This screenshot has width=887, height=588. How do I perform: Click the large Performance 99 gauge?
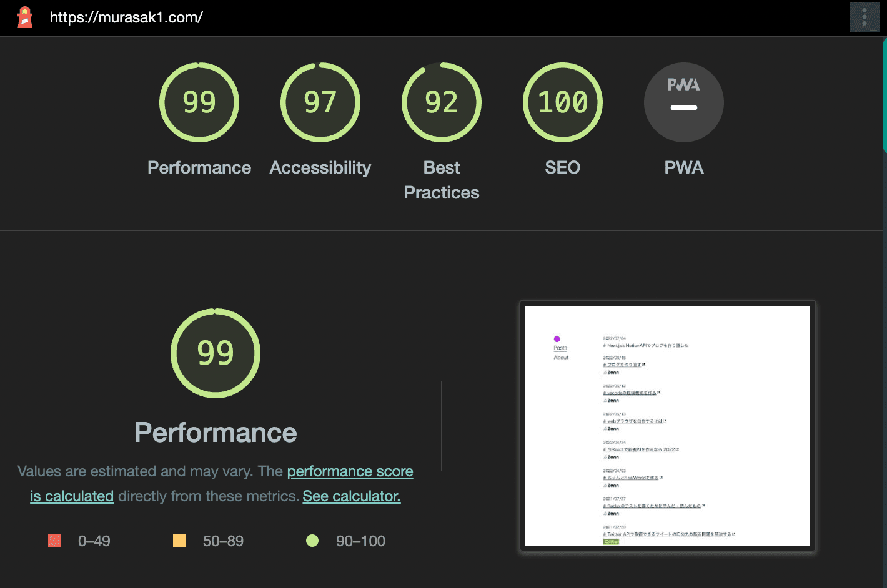coord(216,353)
